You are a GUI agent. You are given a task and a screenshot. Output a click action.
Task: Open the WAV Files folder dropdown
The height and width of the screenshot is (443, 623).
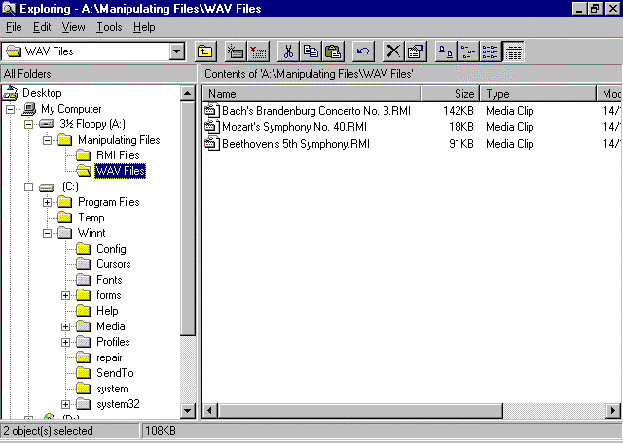(x=177, y=51)
